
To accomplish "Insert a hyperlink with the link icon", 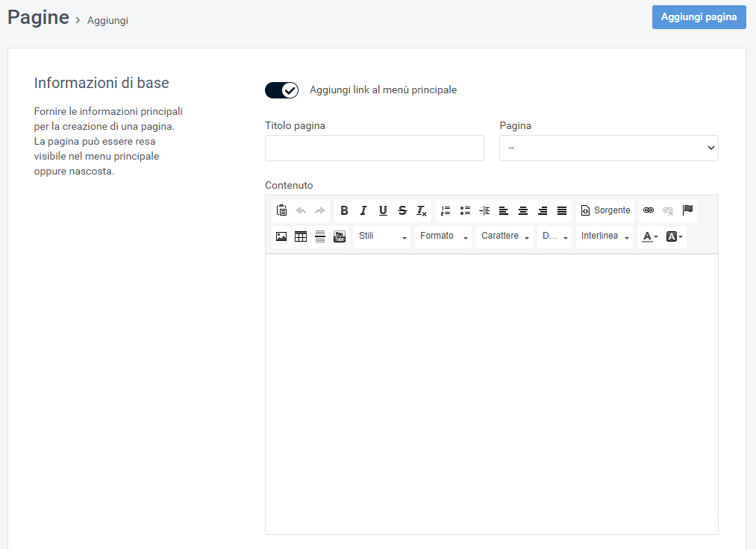I will coord(649,210).
